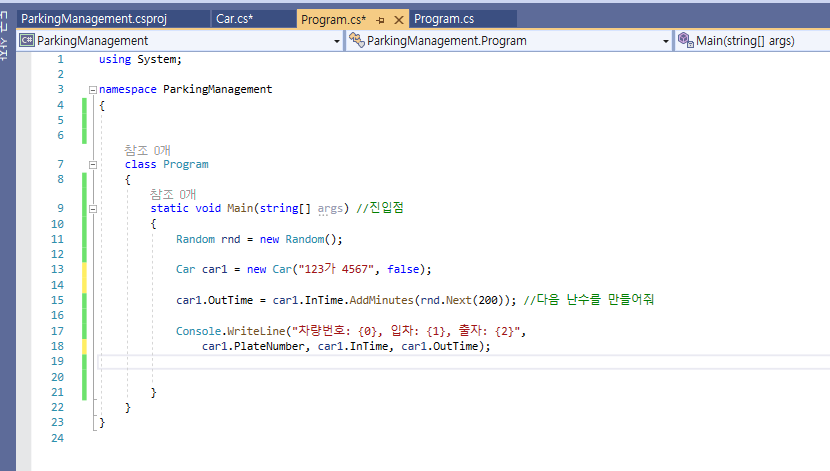Image resolution: width=830 pixels, height=471 pixels.
Task: Click line number 24 in the margin
Action: pos(57,438)
